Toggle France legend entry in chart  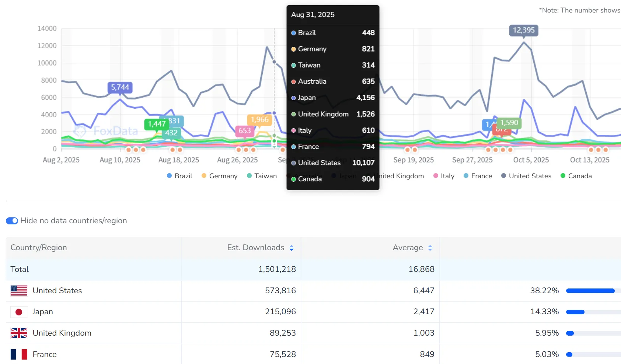tap(478, 176)
